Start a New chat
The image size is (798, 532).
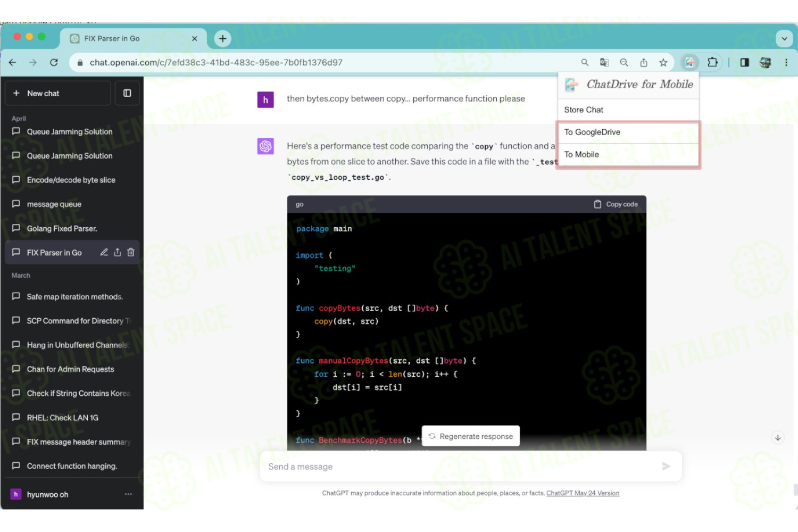(58, 93)
